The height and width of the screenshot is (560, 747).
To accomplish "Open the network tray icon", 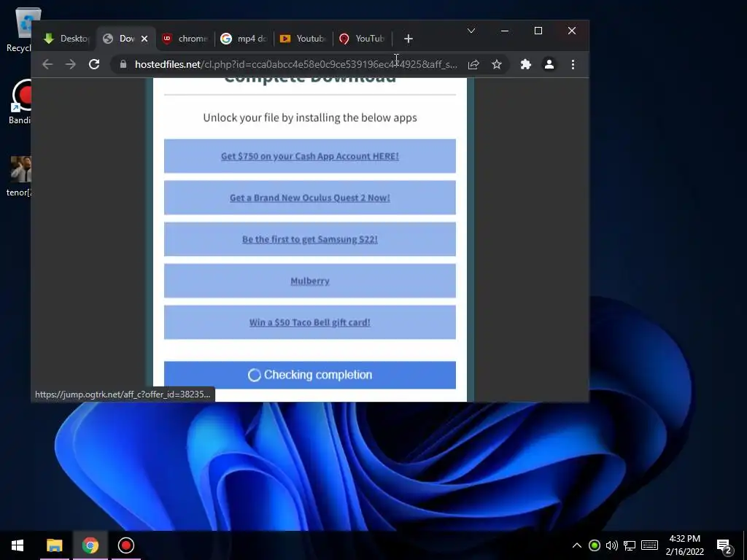I will coord(630,545).
